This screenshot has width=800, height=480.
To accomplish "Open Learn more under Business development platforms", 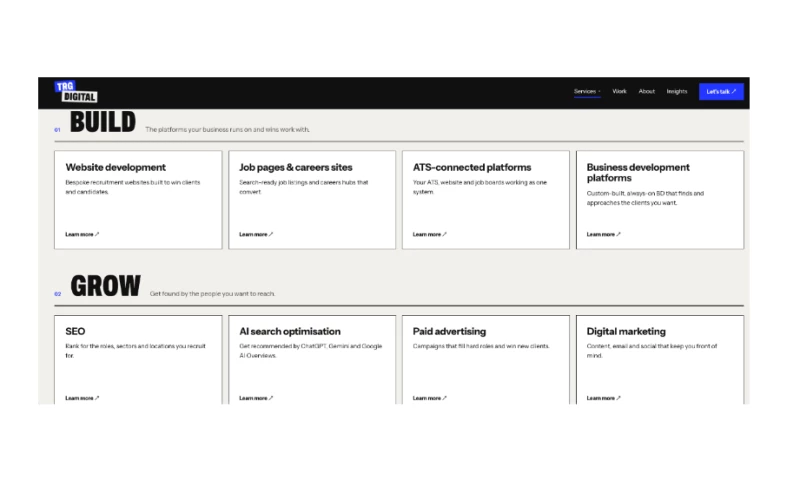I will coord(604,234).
